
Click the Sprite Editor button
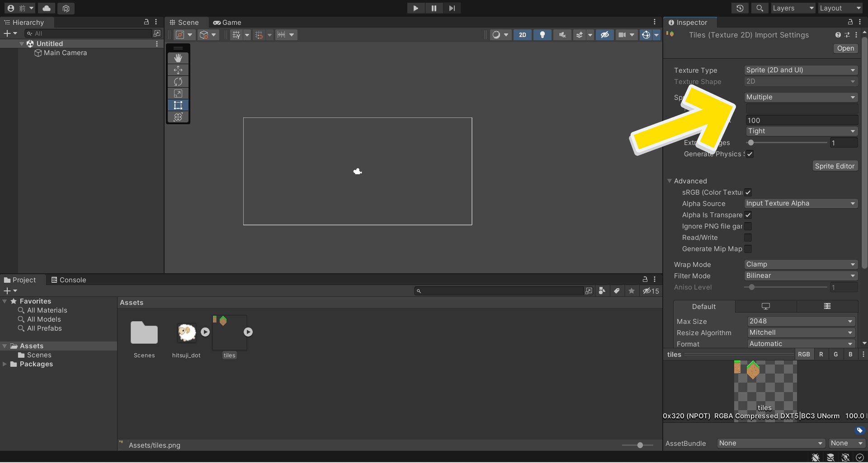click(835, 166)
